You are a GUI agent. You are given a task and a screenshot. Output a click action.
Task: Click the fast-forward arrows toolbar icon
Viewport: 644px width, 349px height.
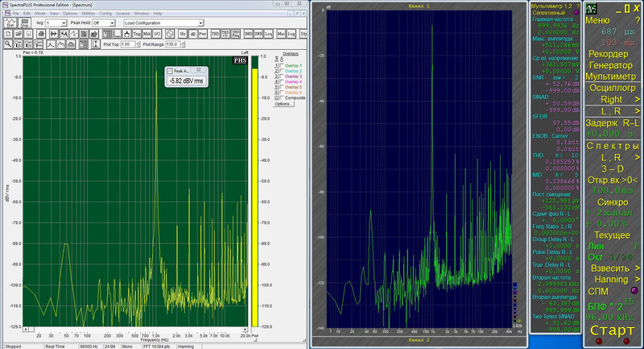tap(54, 34)
